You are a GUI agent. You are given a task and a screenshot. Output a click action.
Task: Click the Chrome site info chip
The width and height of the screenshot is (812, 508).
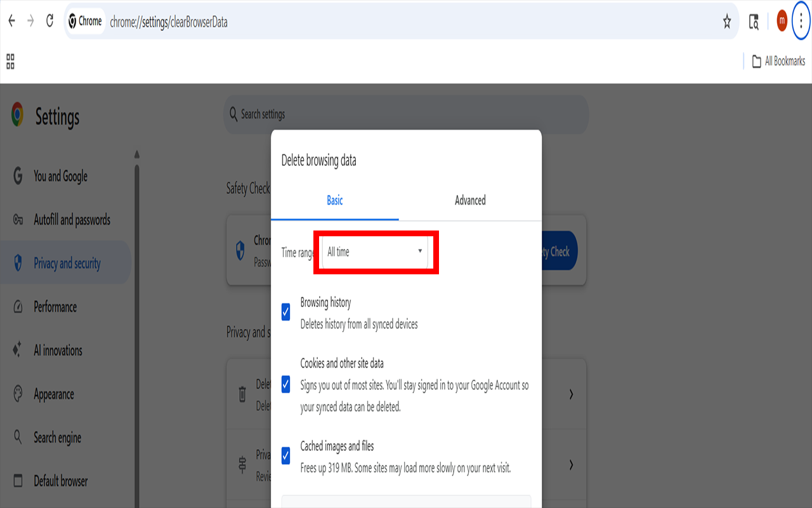[86, 21]
